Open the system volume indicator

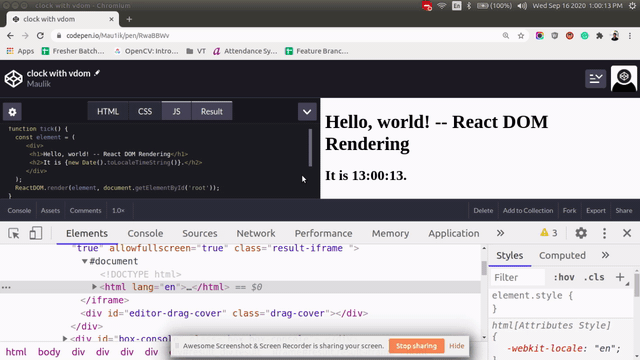(x=522, y=6)
